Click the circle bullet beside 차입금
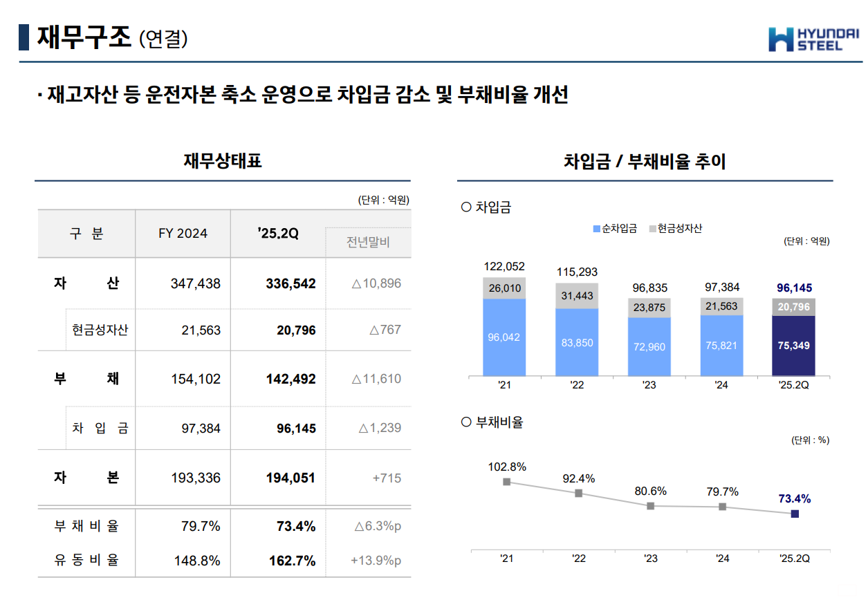868x600 pixels. (465, 207)
